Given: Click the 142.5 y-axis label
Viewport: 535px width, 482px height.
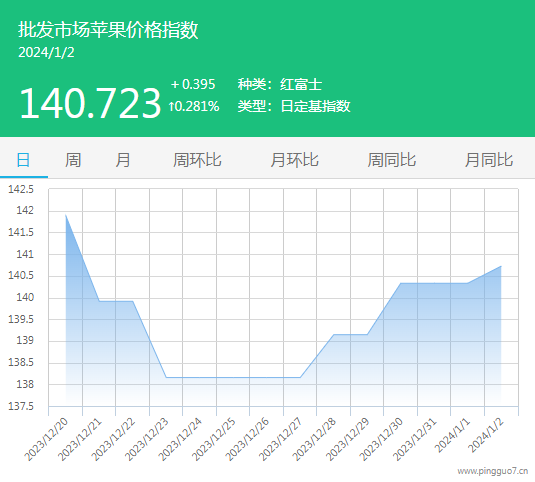Looking at the screenshot, I should [x=21, y=189].
